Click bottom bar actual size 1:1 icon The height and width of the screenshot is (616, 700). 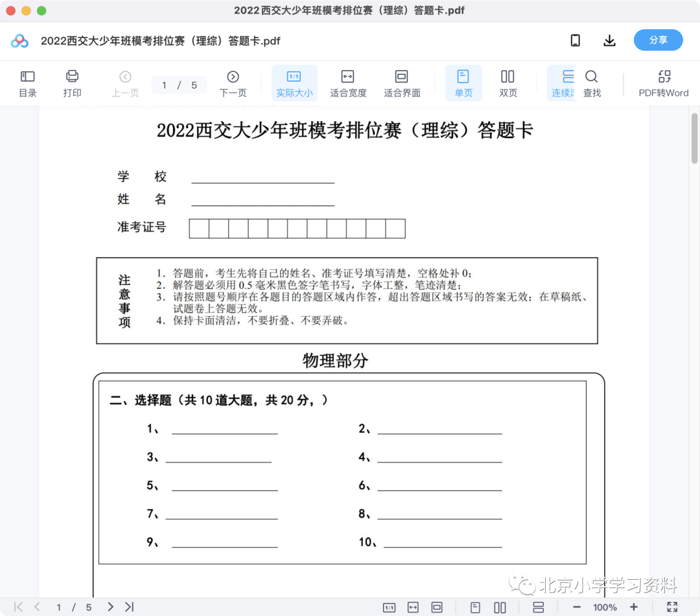[x=390, y=608]
